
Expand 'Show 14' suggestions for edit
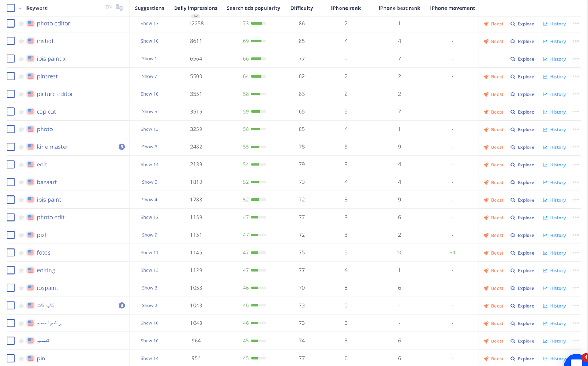tap(150, 165)
